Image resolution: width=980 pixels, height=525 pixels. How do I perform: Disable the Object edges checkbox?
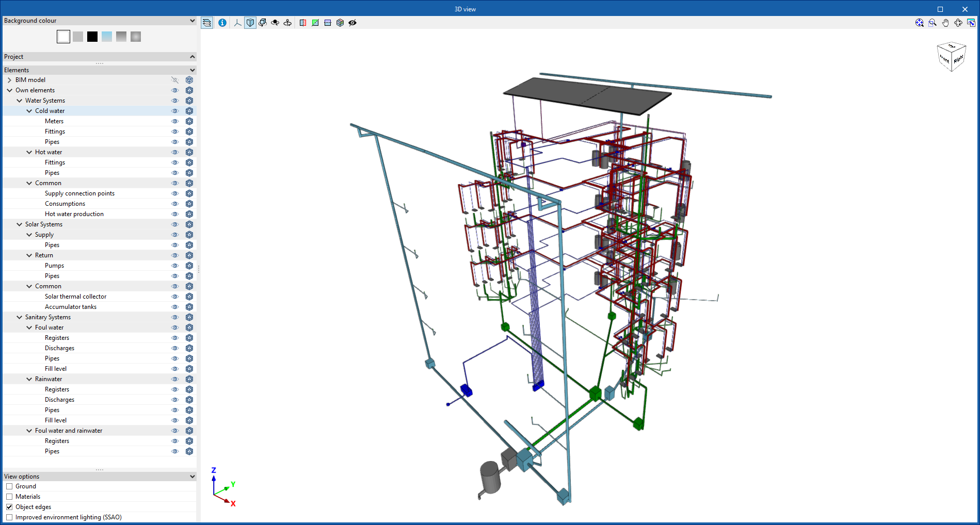point(9,507)
